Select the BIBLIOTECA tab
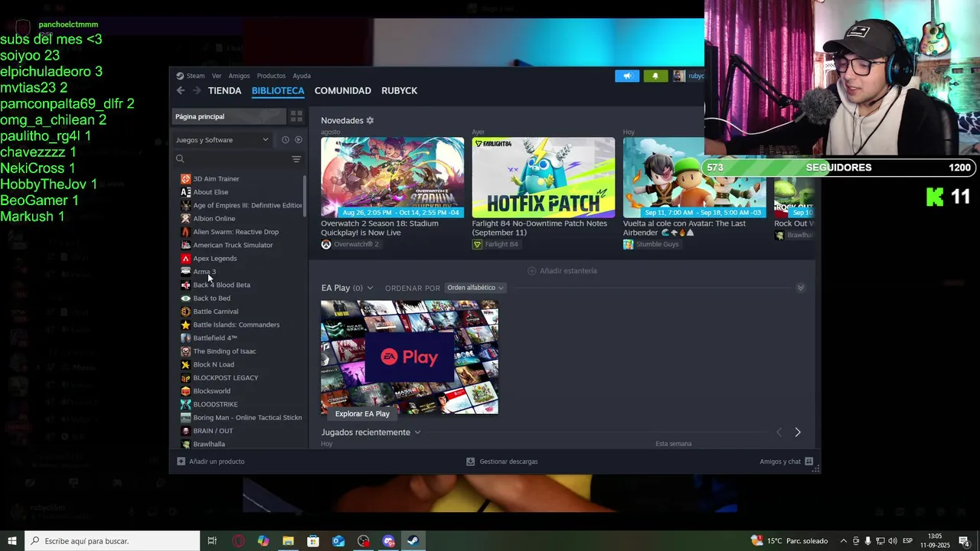The image size is (980, 551). 278,90
